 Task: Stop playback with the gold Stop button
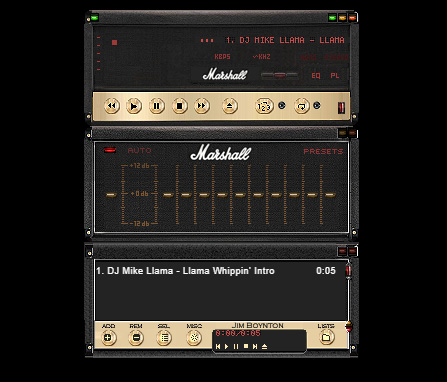pos(180,106)
